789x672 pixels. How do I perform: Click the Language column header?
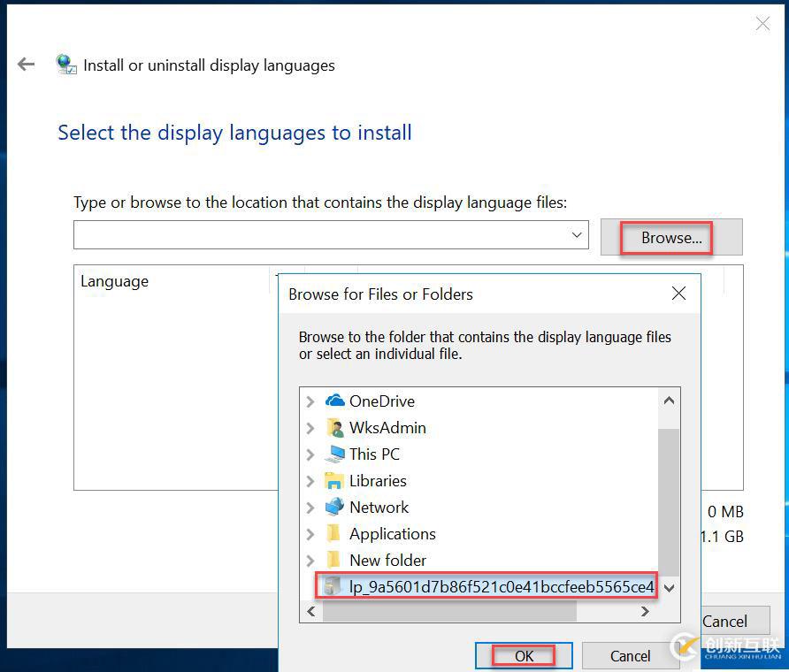pos(114,280)
